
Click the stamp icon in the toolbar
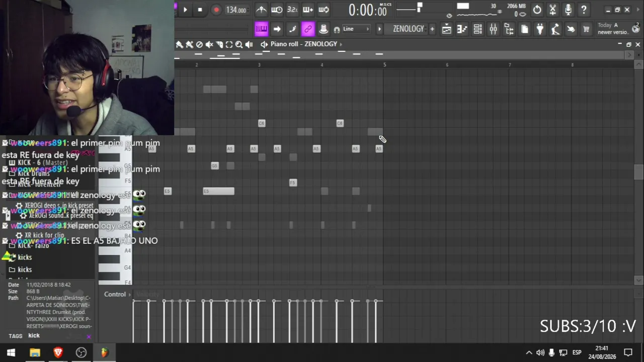[324, 29]
